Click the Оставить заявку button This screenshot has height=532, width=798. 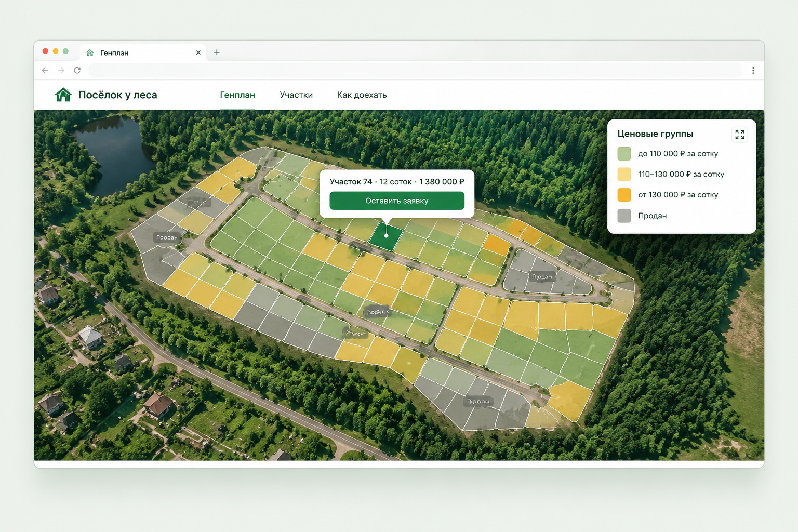click(397, 201)
